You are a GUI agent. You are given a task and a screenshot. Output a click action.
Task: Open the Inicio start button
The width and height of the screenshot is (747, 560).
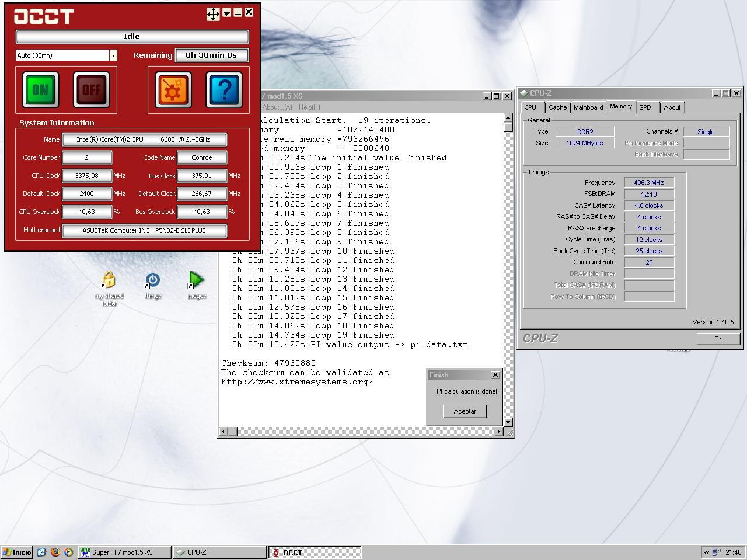tap(17, 552)
